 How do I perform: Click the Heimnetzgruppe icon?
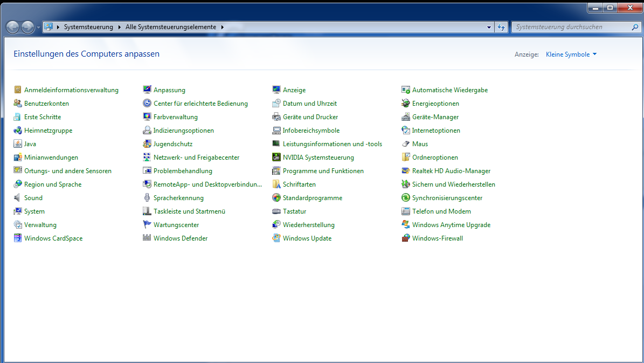18,131
